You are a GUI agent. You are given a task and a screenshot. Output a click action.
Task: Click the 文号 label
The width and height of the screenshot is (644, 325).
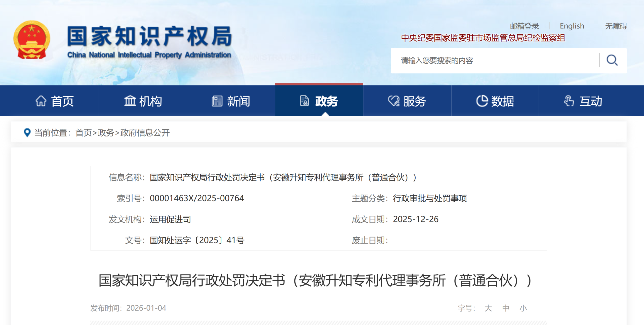tap(135, 240)
